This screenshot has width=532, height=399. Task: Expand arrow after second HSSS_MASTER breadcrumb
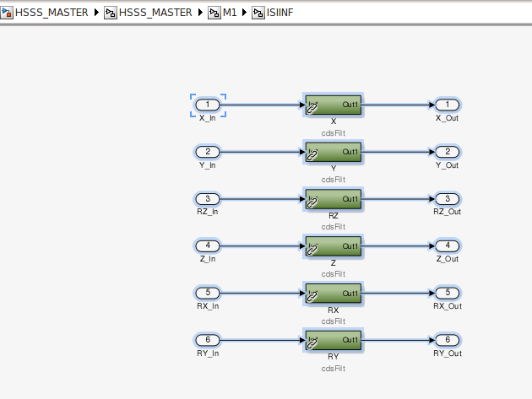tap(200, 13)
